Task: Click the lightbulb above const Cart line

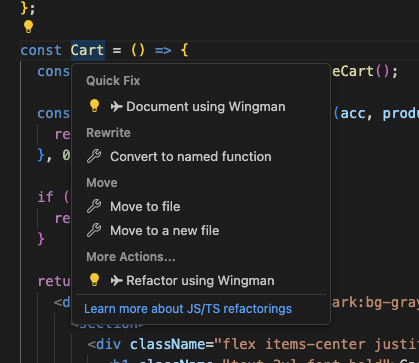Action: (x=28, y=26)
